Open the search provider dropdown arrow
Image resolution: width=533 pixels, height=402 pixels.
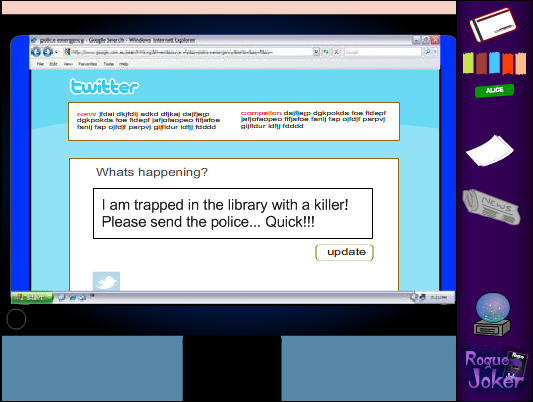click(435, 52)
